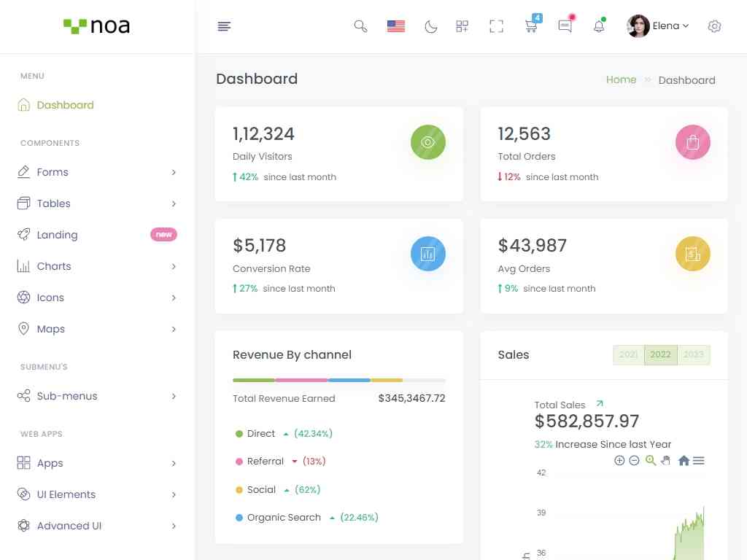This screenshot has height=560, width=747.
Task: Toggle sidebar with hamburger menu icon
Action: point(224,26)
